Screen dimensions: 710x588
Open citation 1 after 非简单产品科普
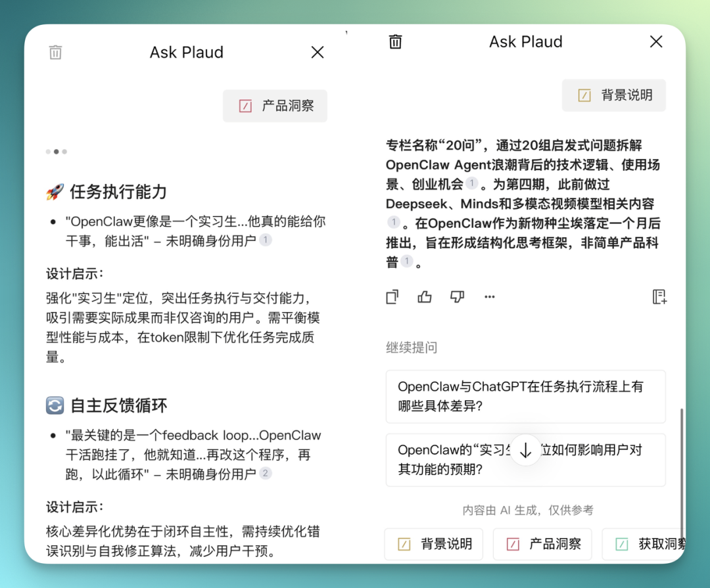coord(407,261)
